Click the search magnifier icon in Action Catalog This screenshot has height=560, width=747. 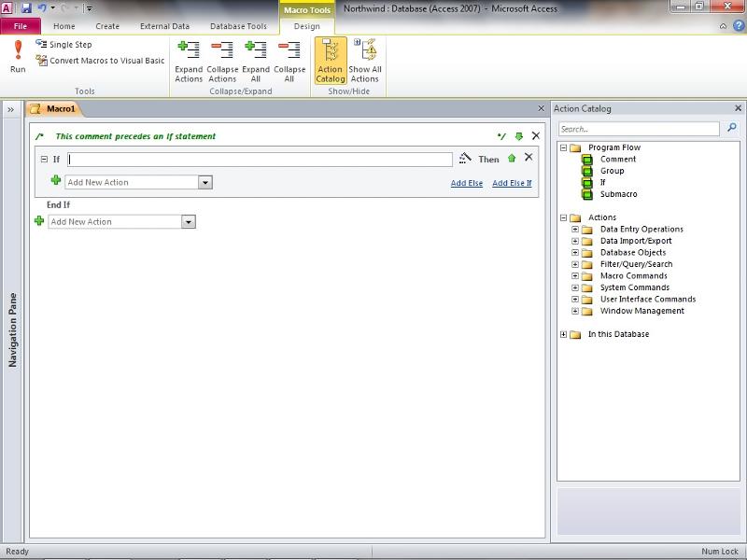pos(732,128)
